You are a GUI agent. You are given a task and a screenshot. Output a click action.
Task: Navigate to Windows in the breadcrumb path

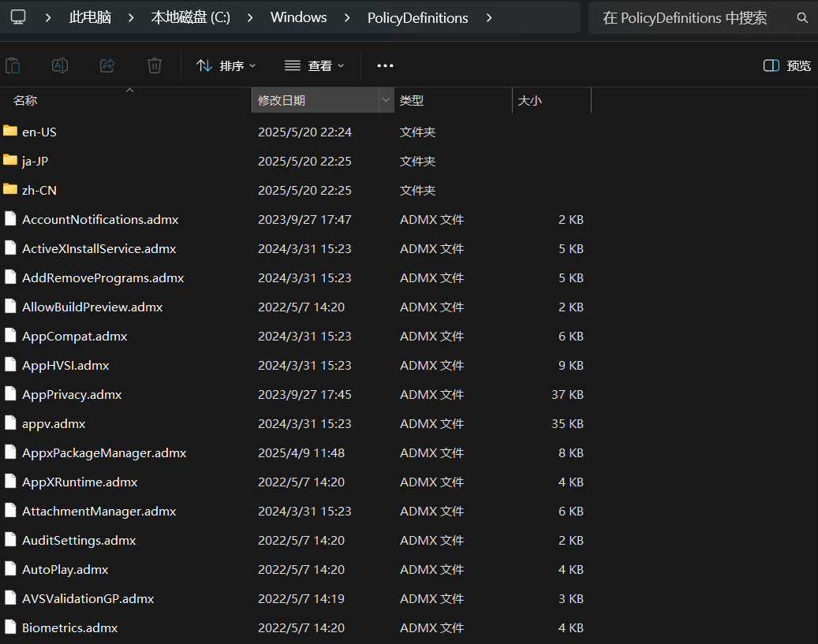pos(298,17)
